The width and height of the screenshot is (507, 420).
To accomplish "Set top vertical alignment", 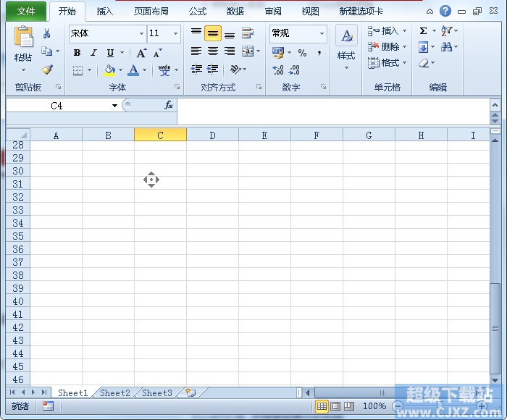I will coord(196,33).
